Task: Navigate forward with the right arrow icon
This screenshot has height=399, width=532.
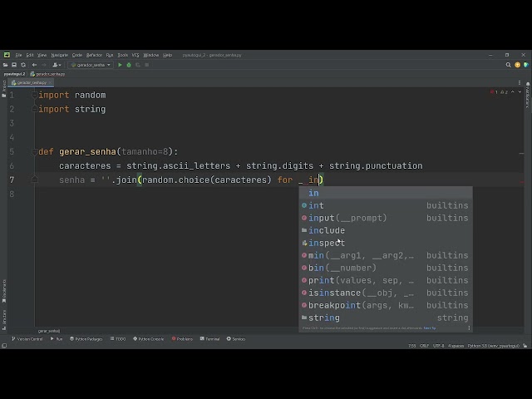Action: pos(44,65)
